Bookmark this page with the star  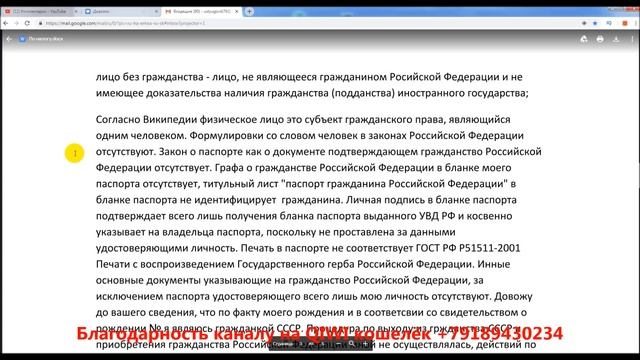pyautogui.click(x=595, y=23)
